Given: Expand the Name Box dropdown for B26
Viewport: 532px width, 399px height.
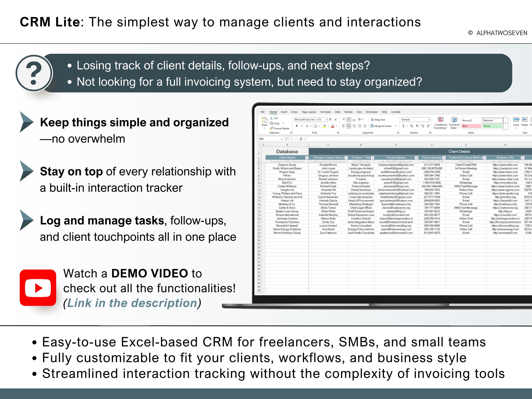Looking at the screenshot, I should (x=282, y=139).
